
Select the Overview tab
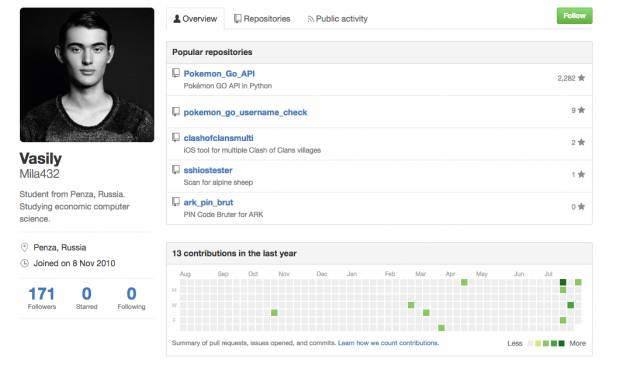pyautogui.click(x=195, y=19)
